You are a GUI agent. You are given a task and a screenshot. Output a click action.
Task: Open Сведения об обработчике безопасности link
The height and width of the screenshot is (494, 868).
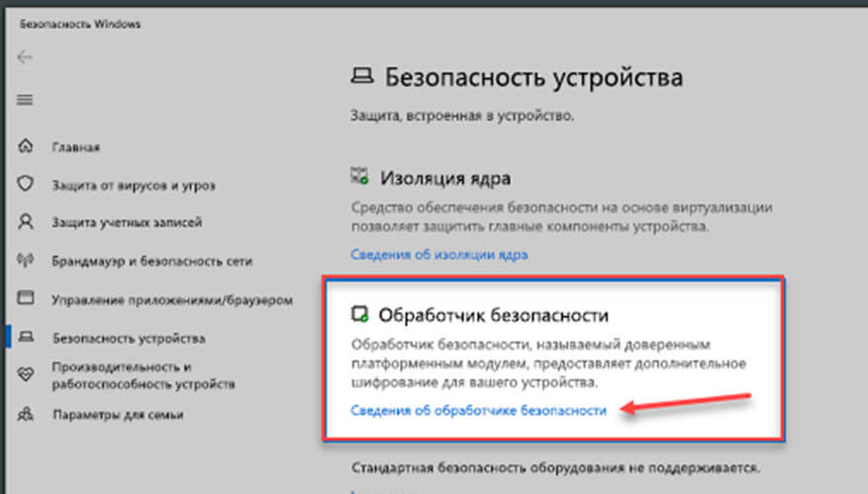pos(479,411)
